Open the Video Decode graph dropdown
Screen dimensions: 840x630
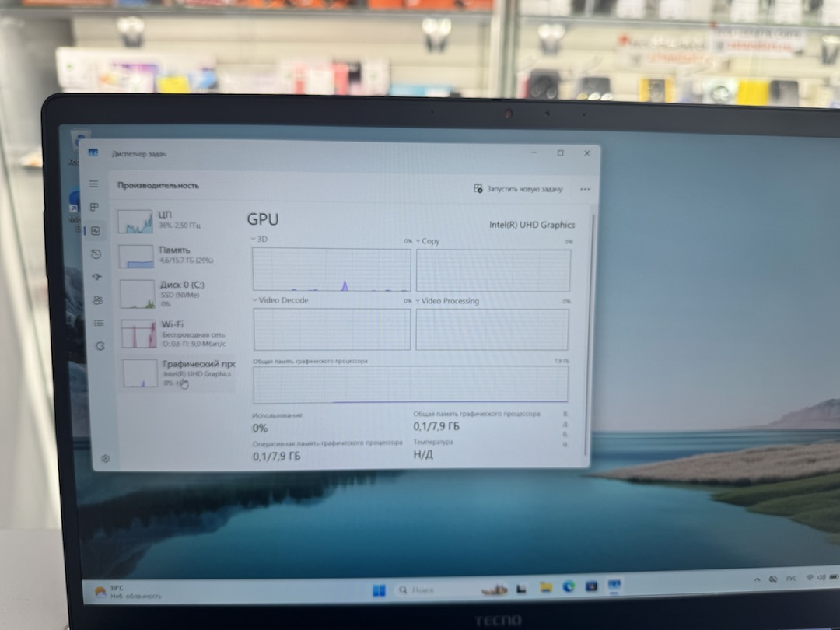pos(281,300)
